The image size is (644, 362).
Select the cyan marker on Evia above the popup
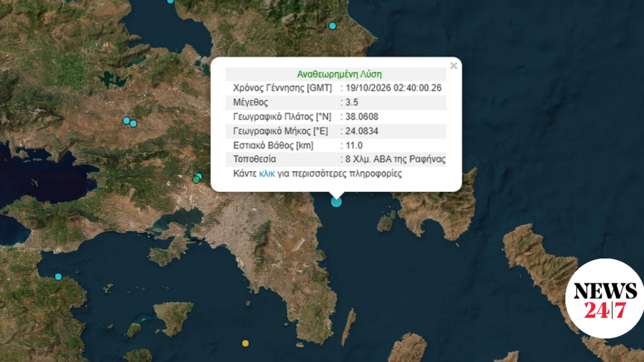[332, 26]
